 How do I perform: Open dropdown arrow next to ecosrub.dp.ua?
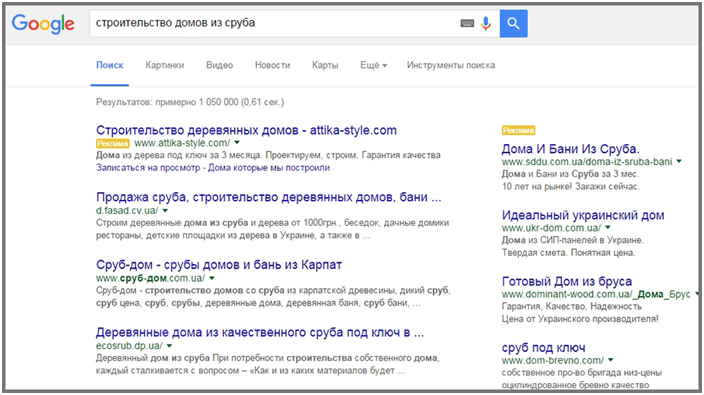tap(169, 346)
